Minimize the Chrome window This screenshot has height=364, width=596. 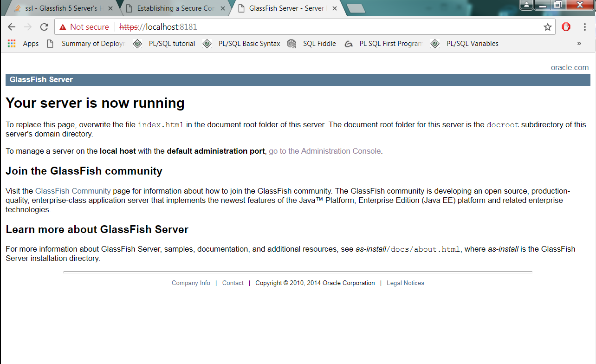[542, 5]
